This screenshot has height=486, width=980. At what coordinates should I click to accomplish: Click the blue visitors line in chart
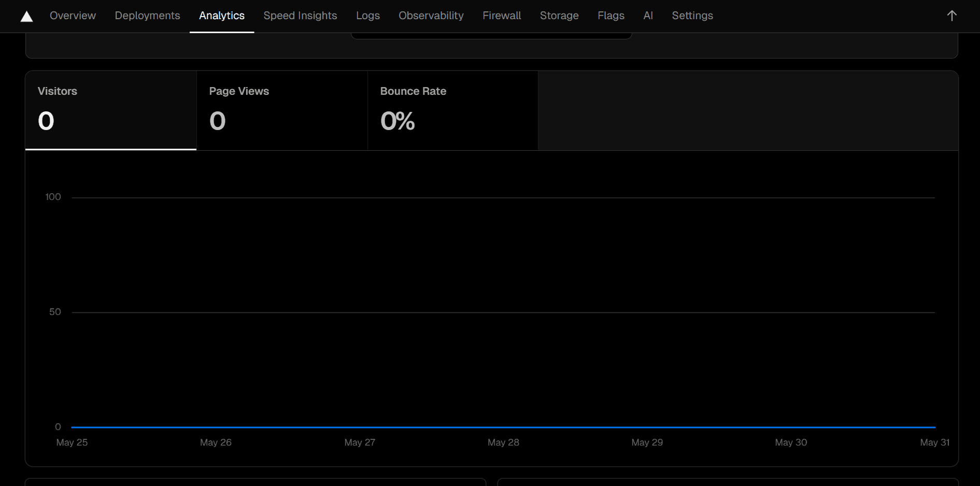503,427
